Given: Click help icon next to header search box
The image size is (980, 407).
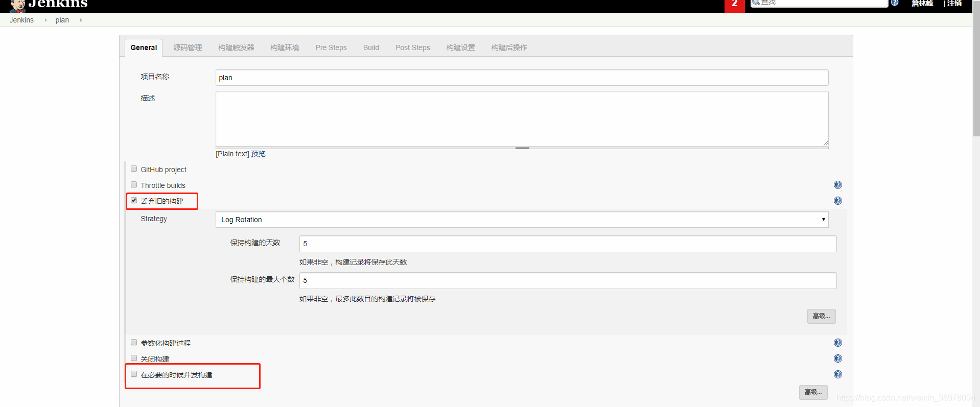Looking at the screenshot, I should 895,3.
